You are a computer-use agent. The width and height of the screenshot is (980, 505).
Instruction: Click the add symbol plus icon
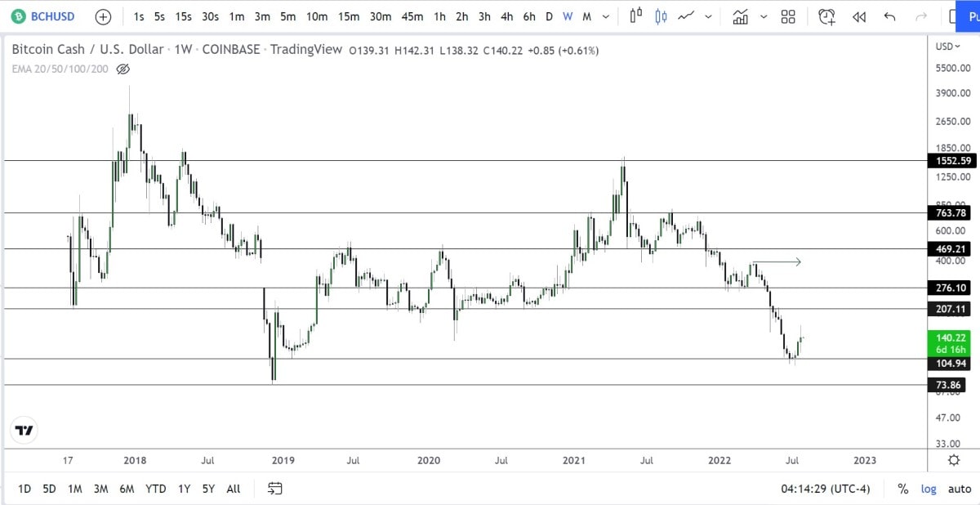pyautogui.click(x=103, y=16)
